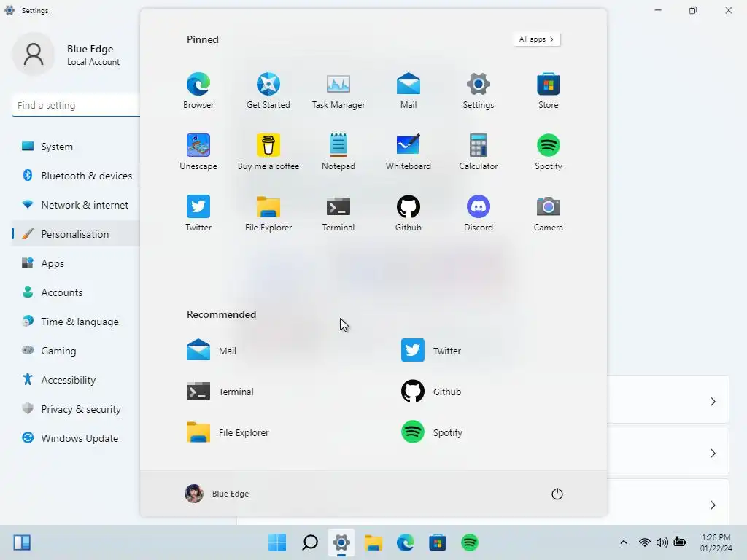Screen dimensions: 747x560
Task: Select System in Settings sidebar
Action: [75, 146]
